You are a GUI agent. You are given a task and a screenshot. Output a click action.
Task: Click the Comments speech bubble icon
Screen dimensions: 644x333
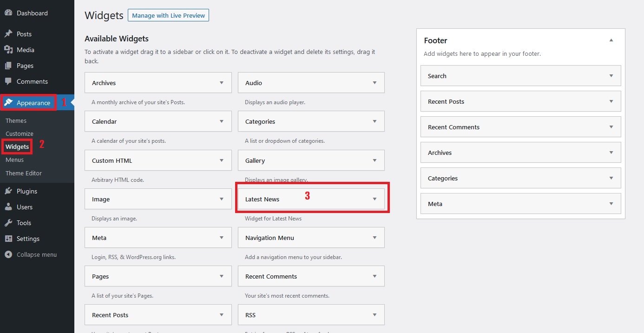[8, 81]
